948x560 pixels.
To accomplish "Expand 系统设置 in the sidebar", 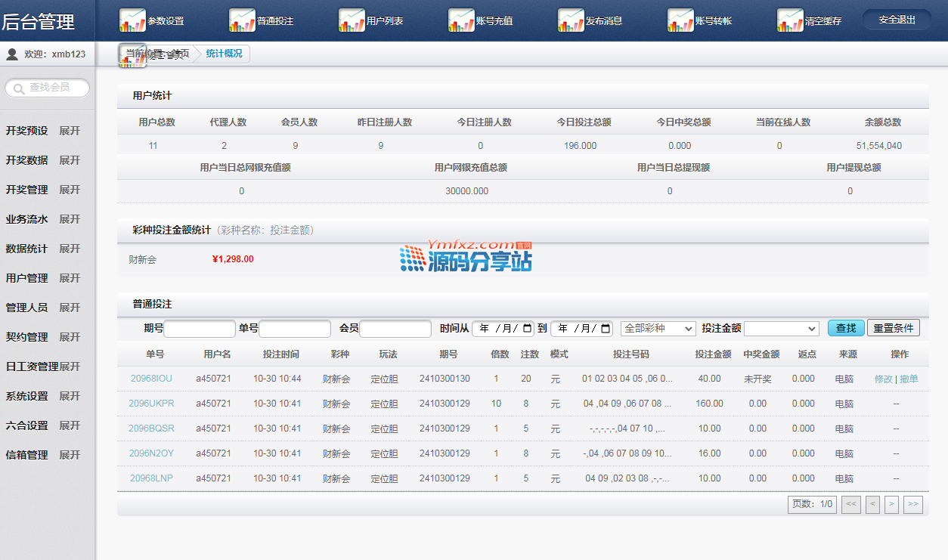I will 70,396.
